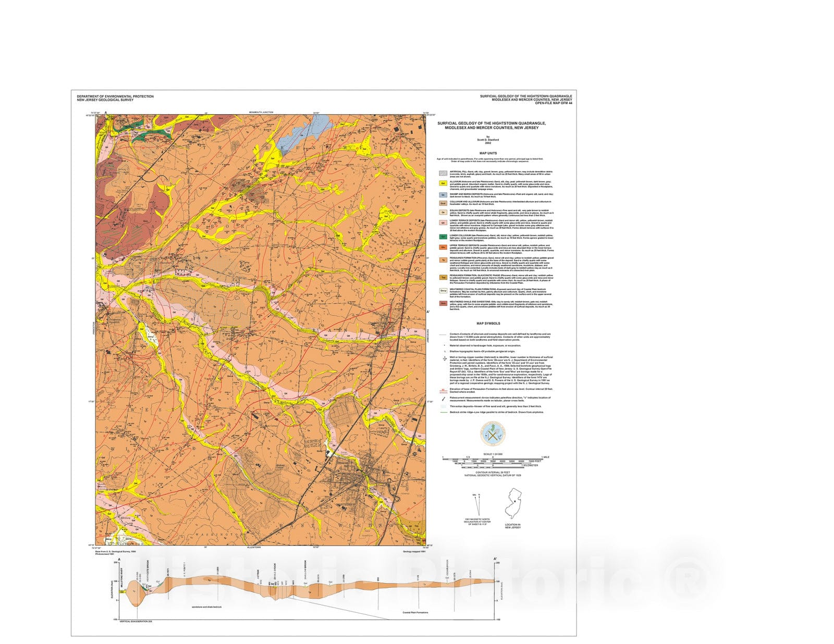This screenshot has width=834, height=644.
Task: Click the gray contact line symbol in legend
Action: (x=443, y=334)
